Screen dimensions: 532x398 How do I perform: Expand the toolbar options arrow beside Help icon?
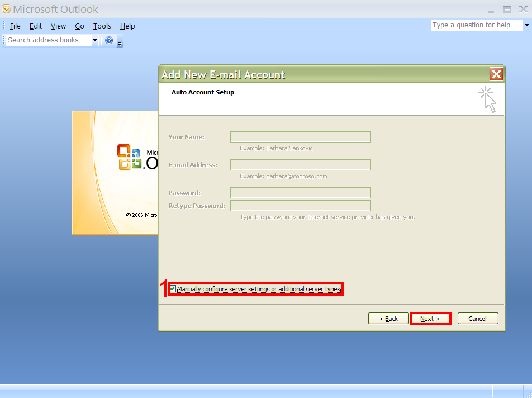coord(120,42)
